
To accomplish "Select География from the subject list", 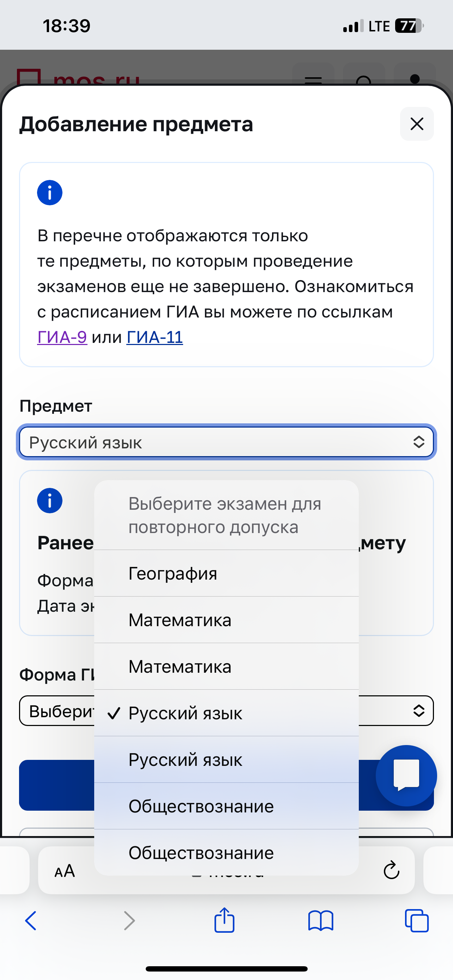I will [226, 573].
